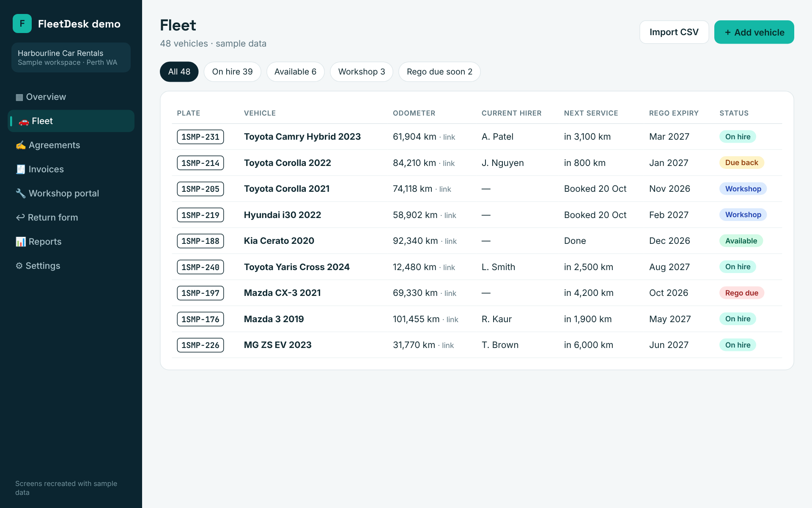Open Invoices section
Screen dimensions: 812x508
coord(71,169)
